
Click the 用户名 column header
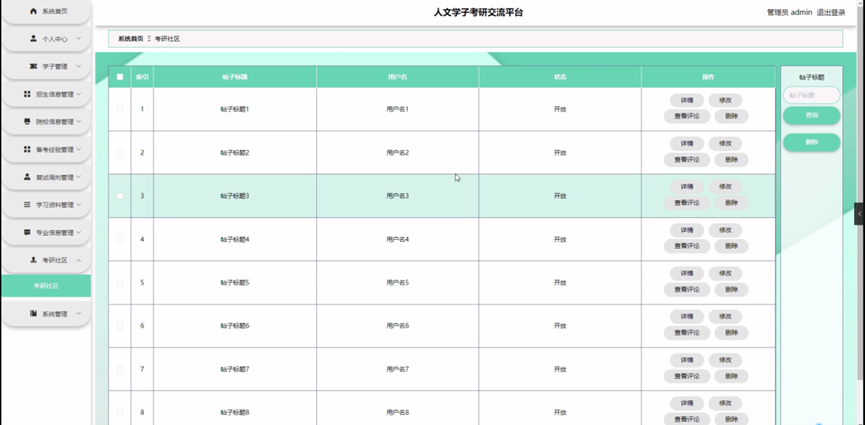tap(397, 77)
